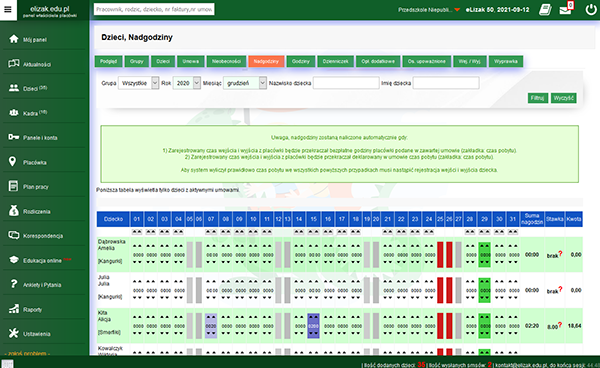This screenshot has width=600, height=368.
Task: Switch to the Umowa tab
Action: (191, 61)
